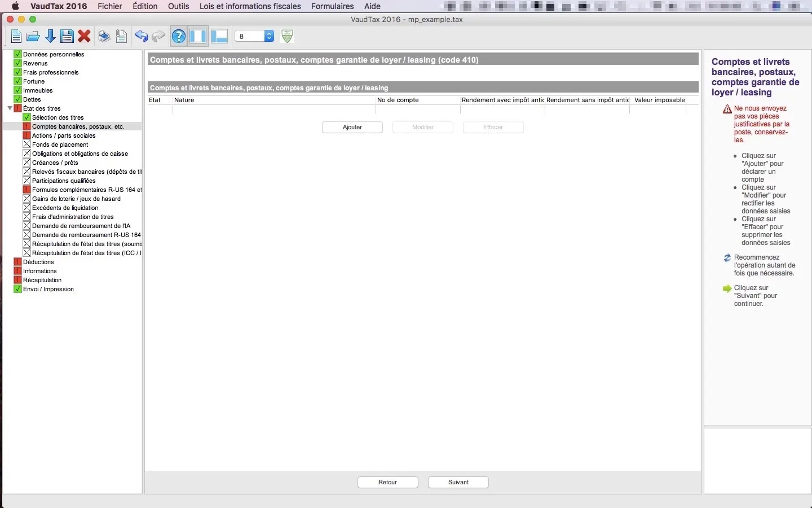The width and height of the screenshot is (812, 508).
Task: Save the file with the floppy disk icon
Action: click(x=67, y=37)
